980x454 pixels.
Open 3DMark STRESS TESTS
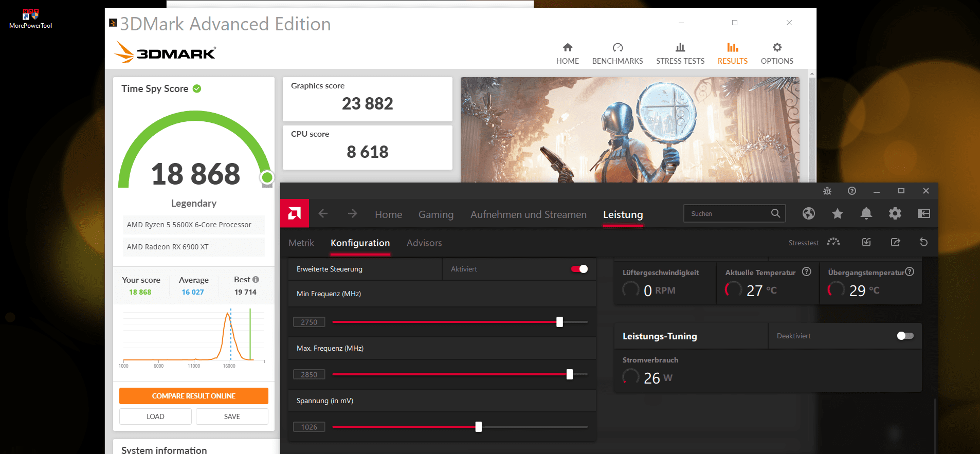click(680, 54)
